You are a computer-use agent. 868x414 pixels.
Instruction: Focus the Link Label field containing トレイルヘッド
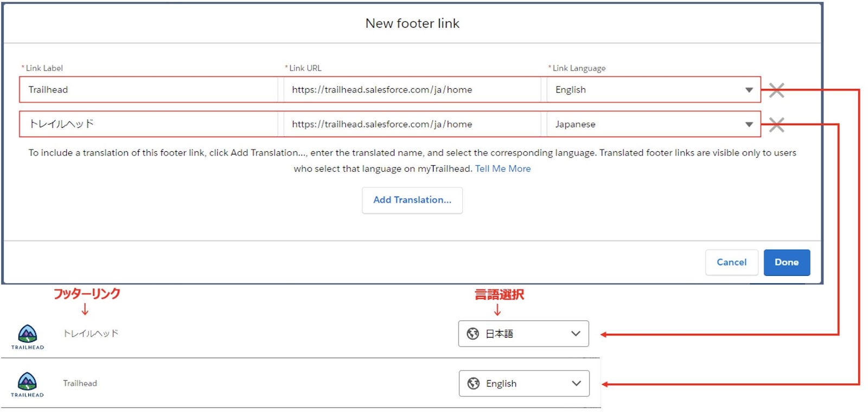click(149, 124)
